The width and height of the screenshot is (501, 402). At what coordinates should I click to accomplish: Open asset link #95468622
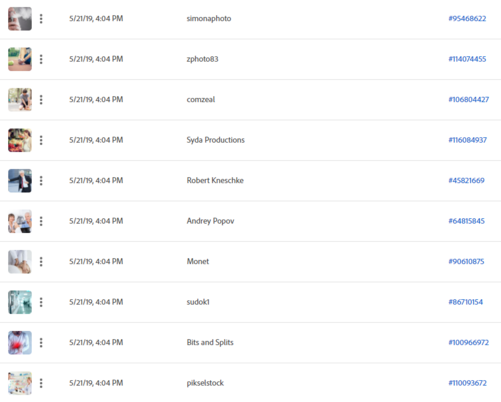tap(467, 19)
